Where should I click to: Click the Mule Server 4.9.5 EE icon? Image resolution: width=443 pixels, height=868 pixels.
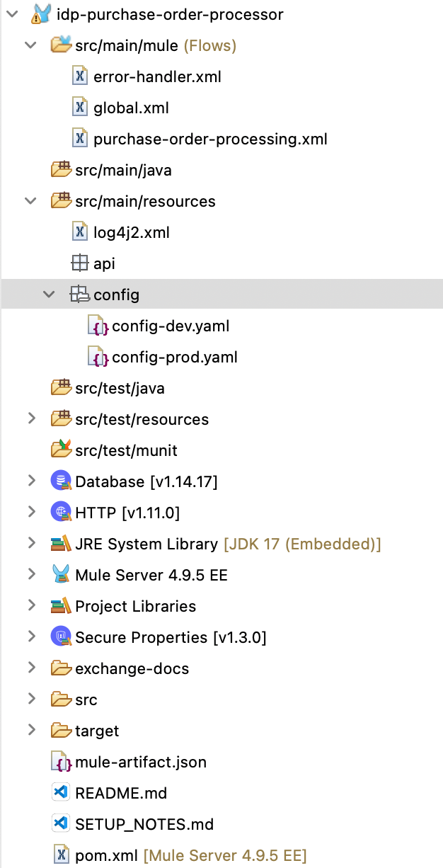(x=62, y=574)
